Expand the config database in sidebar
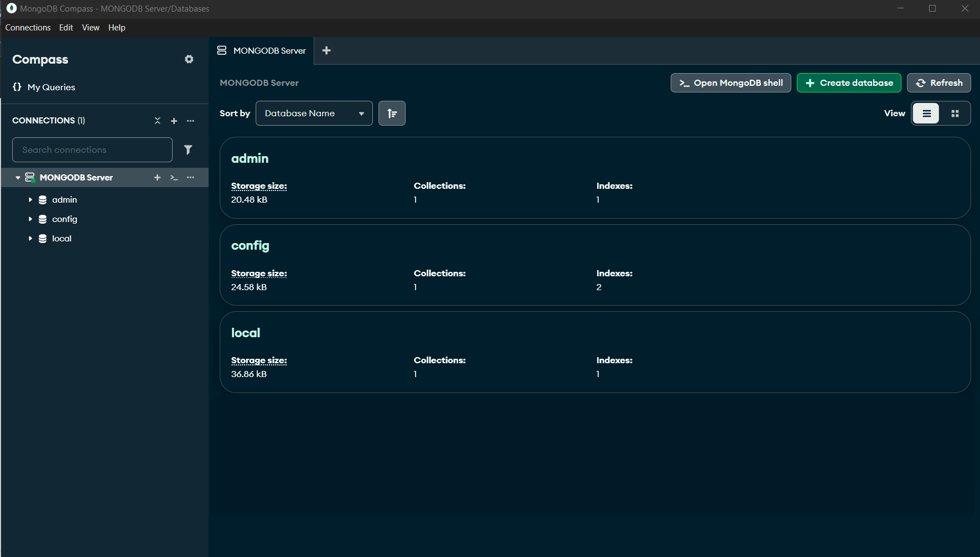 (30, 219)
